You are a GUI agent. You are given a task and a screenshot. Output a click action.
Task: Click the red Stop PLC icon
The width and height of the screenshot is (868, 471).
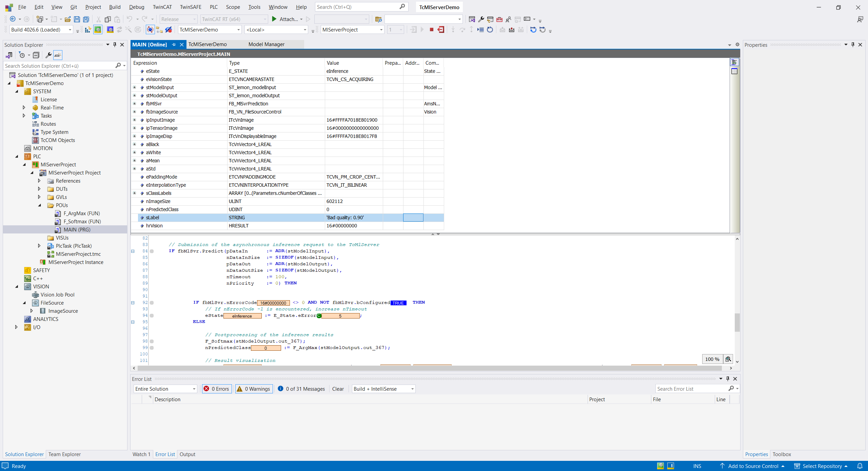coord(431,30)
